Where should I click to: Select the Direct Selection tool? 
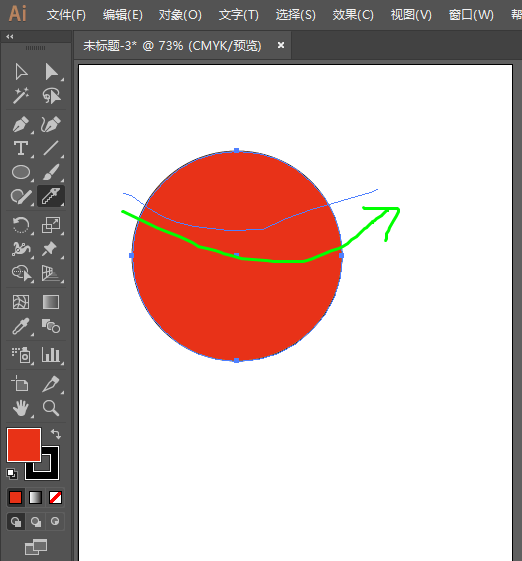[x=51, y=72]
